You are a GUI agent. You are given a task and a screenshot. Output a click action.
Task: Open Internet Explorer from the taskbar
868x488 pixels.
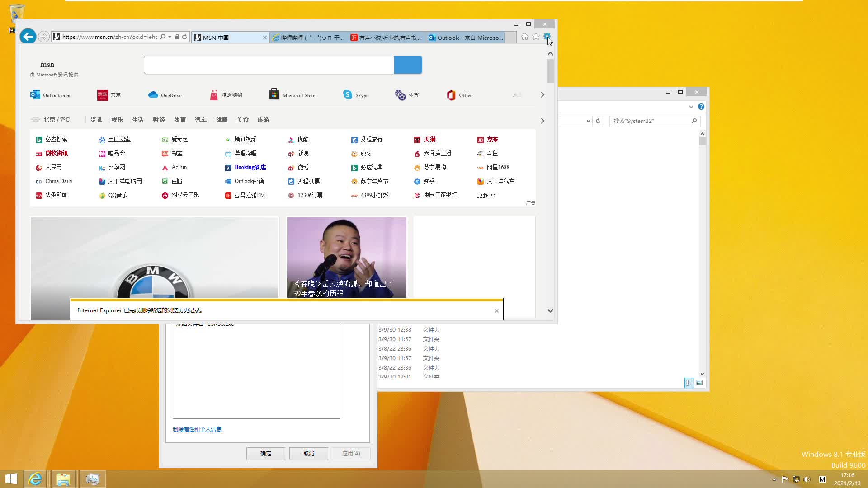pos(35,479)
